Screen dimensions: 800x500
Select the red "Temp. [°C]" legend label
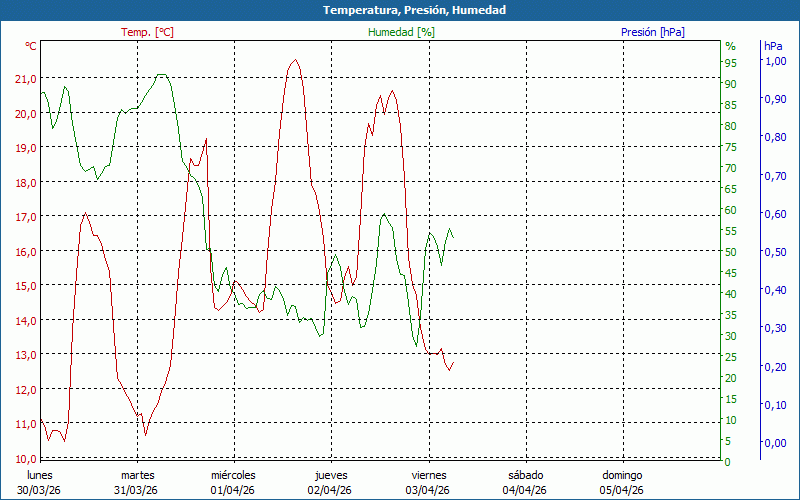click(x=147, y=32)
